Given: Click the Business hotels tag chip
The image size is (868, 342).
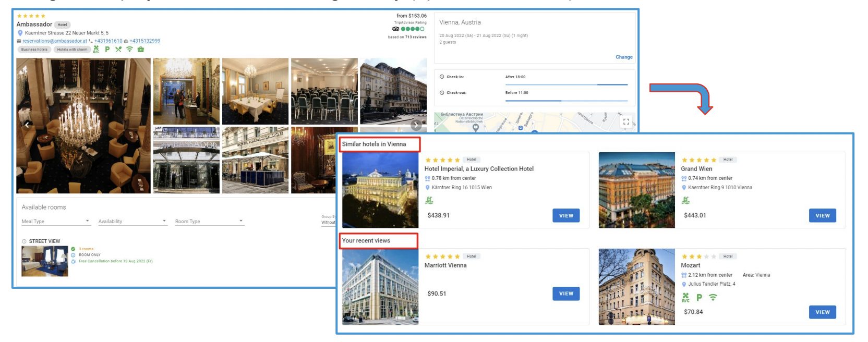Looking at the screenshot, I should tap(34, 50).
